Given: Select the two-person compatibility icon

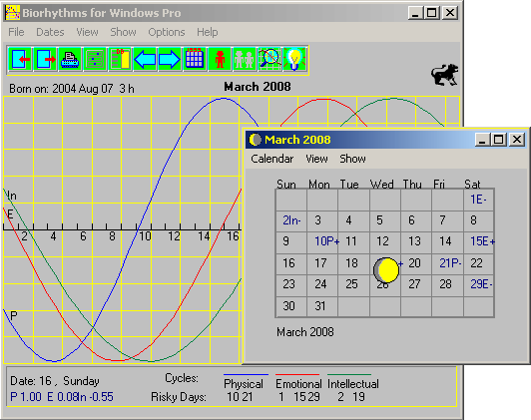Looking at the screenshot, I should (x=245, y=59).
